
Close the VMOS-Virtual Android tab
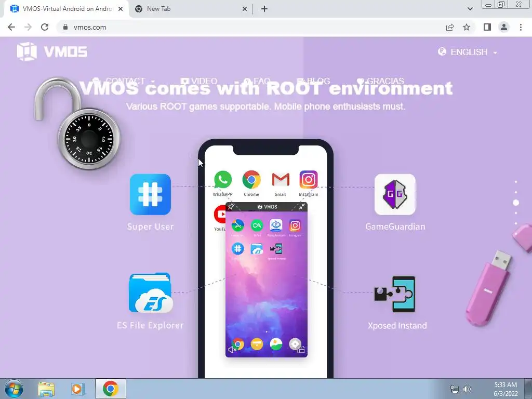click(x=121, y=9)
